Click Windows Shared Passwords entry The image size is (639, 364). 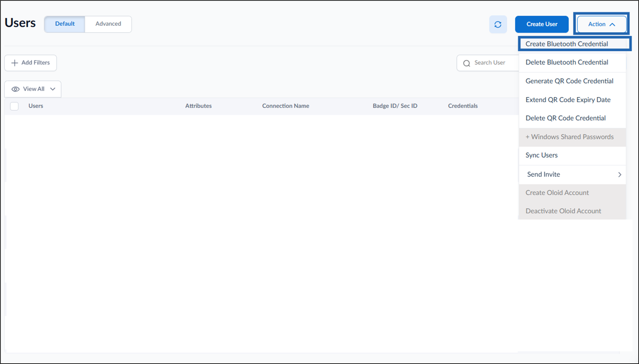(572, 137)
